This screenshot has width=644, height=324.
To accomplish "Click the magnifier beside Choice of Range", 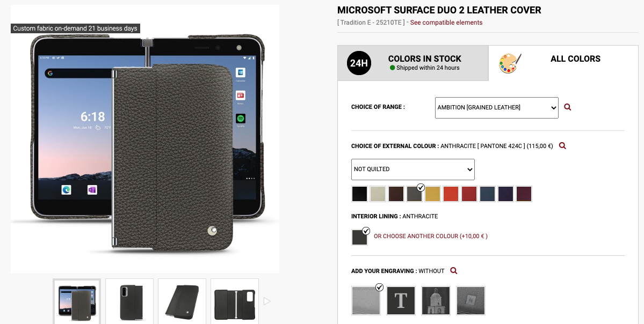I will (567, 107).
